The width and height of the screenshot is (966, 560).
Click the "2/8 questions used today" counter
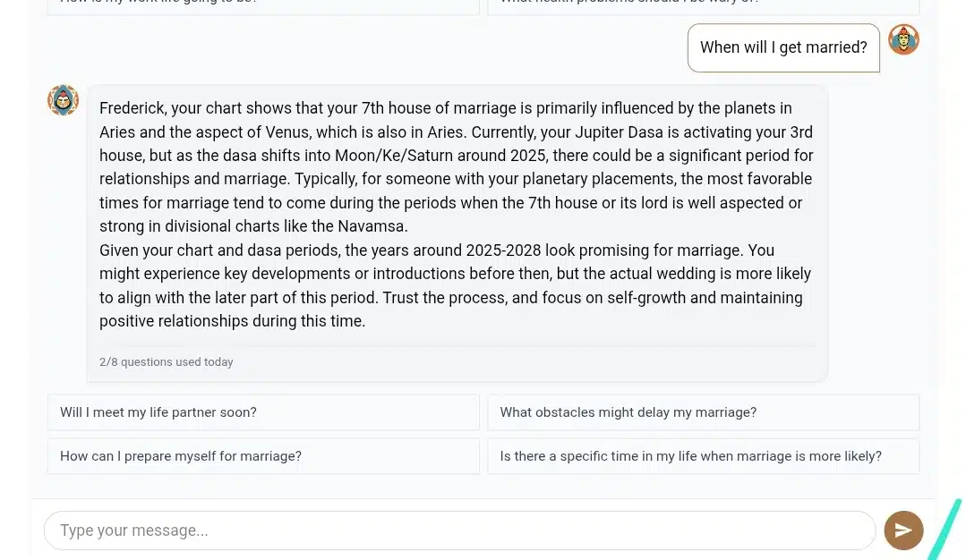click(167, 362)
